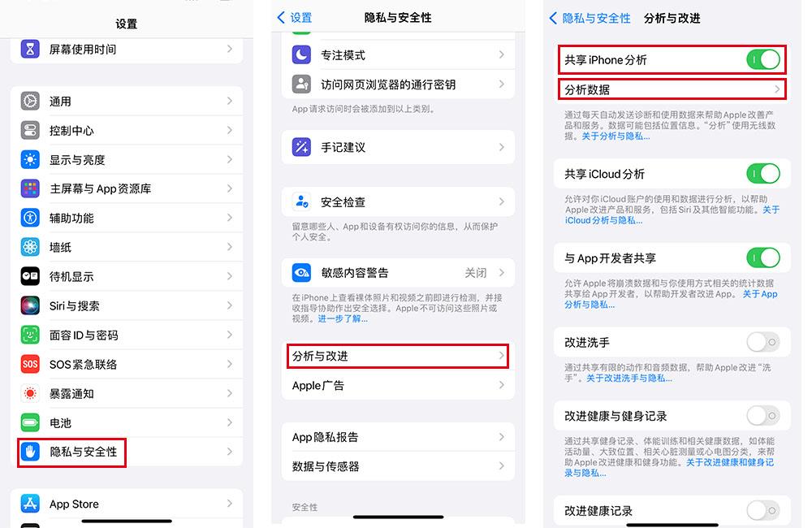Expand the App隐私报告 chevron
The width and height of the screenshot is (812, 528).
502,437
